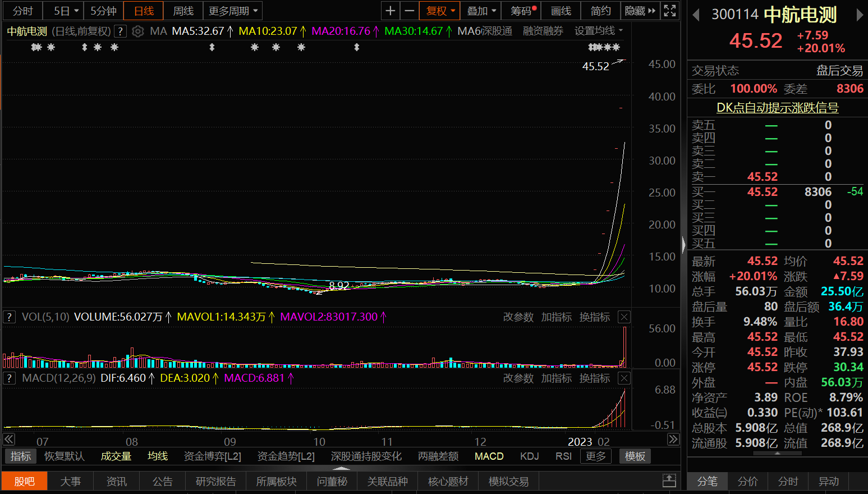The height and width of the screenshot is (494, 868).
Task: Jump timeline to earliest data
Action: (x=9, y=440)
